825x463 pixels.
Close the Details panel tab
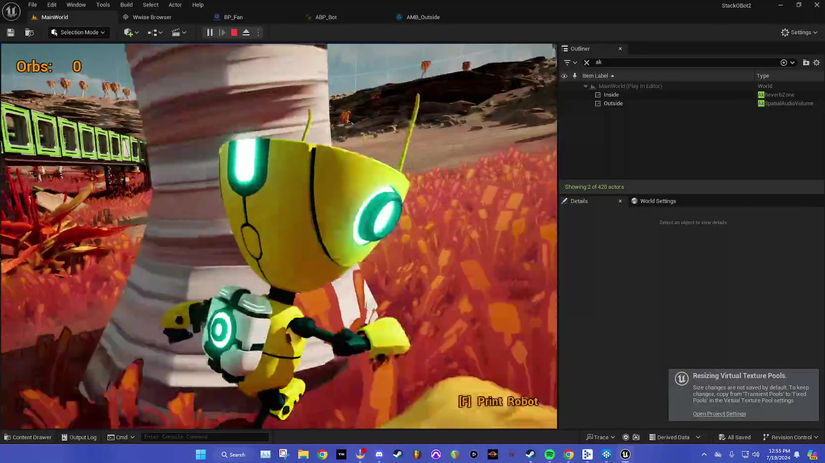pos(620,201)
